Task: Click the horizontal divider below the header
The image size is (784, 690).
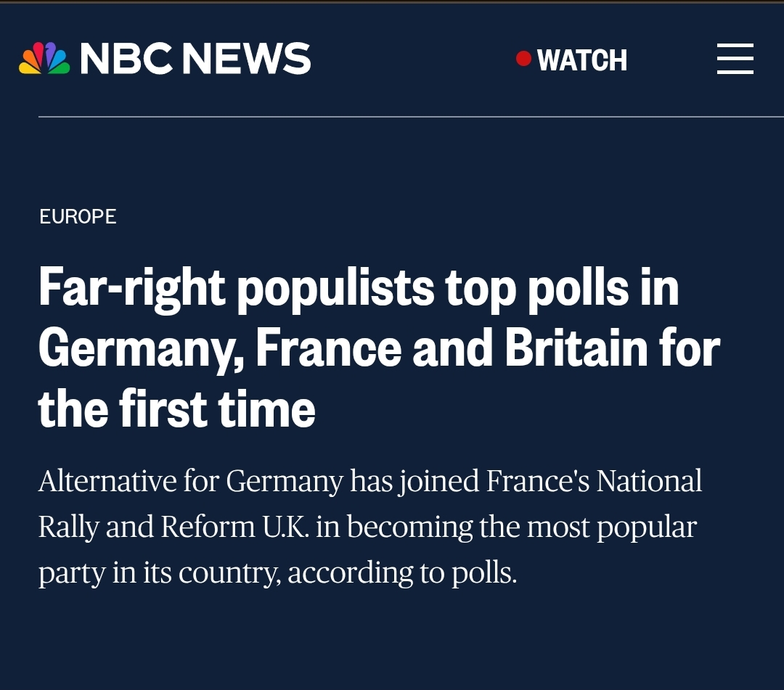Action: 411,117
